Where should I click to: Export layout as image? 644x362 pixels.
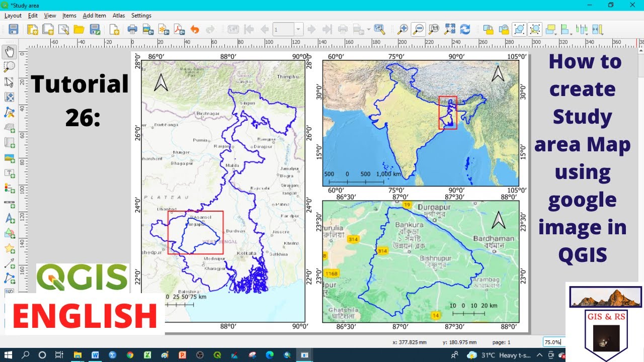148,29
